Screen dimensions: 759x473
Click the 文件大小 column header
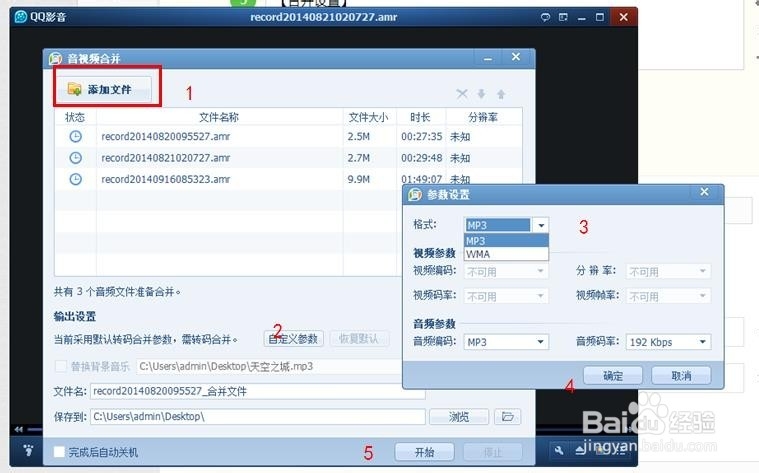pyautogui.click(x=369, y=117)
